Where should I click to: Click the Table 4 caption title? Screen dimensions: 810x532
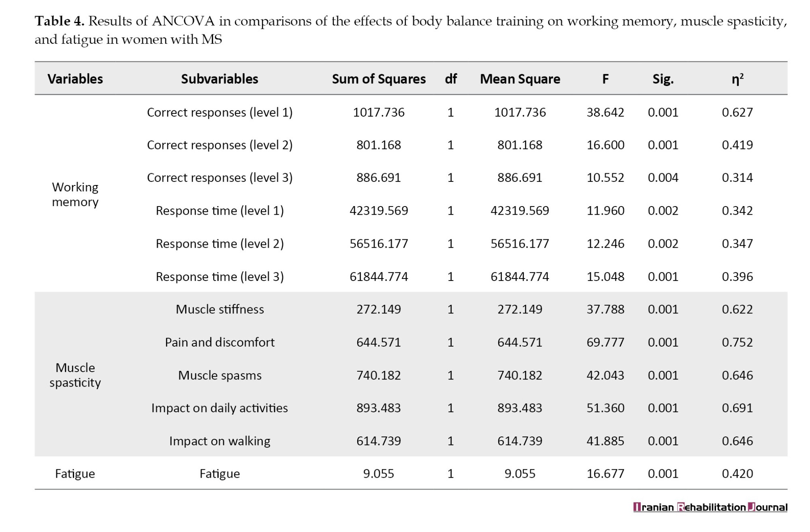60,21
